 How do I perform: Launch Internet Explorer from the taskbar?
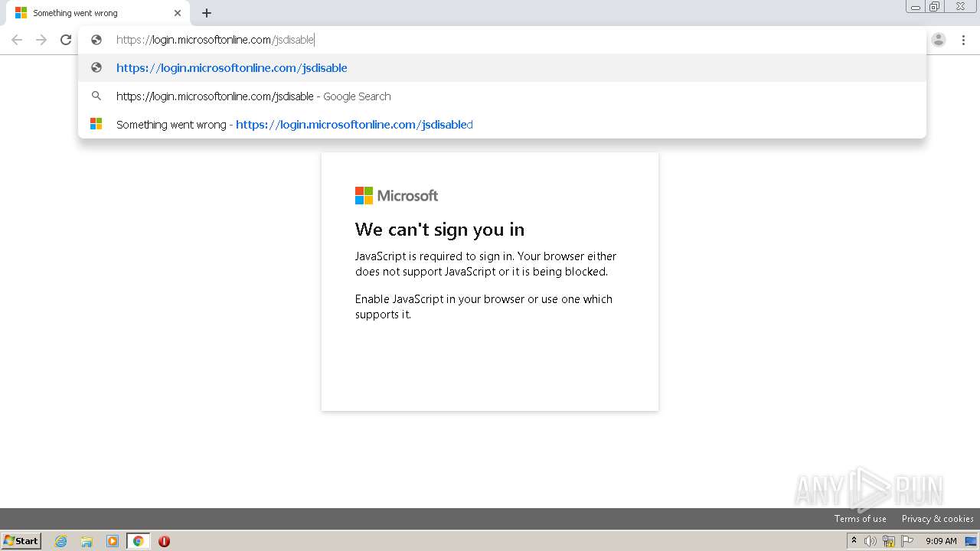[61, 541]
